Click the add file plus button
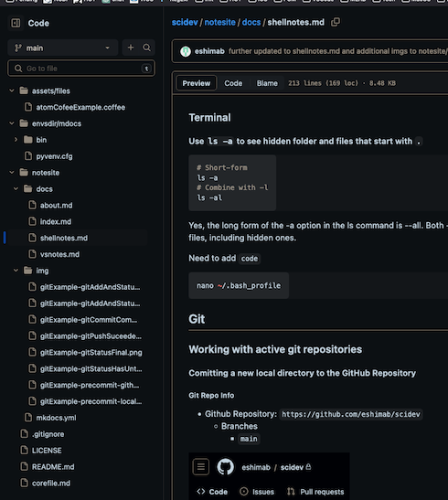 tap(131, 48)
